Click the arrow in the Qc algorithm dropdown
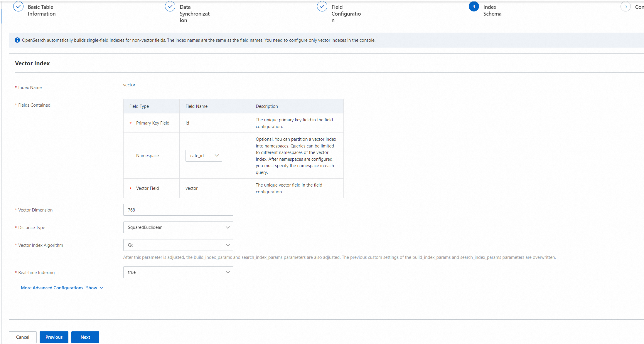This screenshot has height=344, width=644. [227, 245]
